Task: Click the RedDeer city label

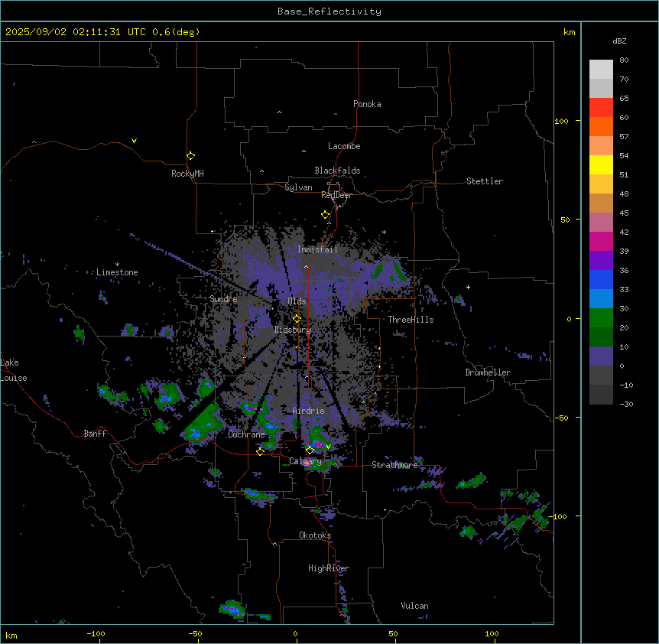Action: click(336, 195)
